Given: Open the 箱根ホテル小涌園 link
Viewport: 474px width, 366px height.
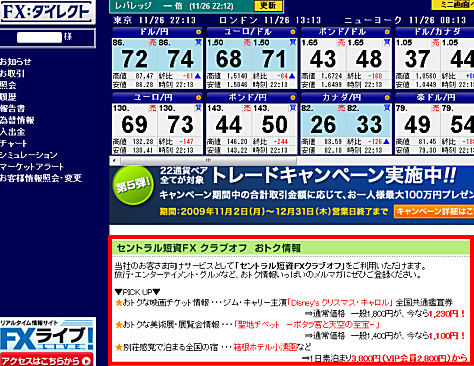Looking at the screenshot, I should pyautogui.click(x=265, y=347).
